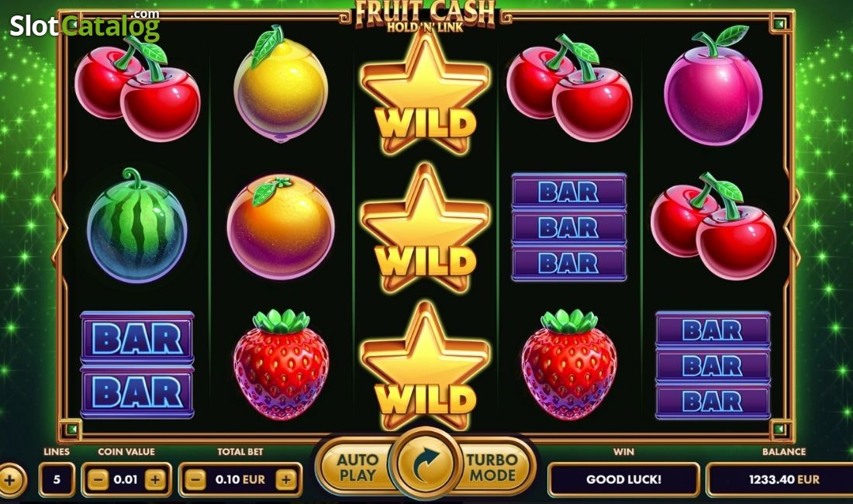Viewport: 853px width, 504px height.
Task: Click the GOOD LUCK win display
Action: tap(623, 479)
